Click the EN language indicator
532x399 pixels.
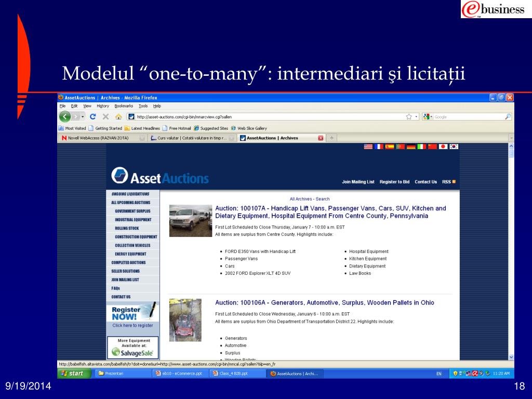(438, 374)
